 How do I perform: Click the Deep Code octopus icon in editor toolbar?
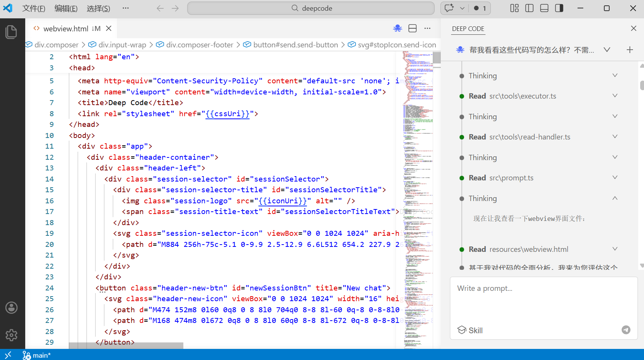398,29
